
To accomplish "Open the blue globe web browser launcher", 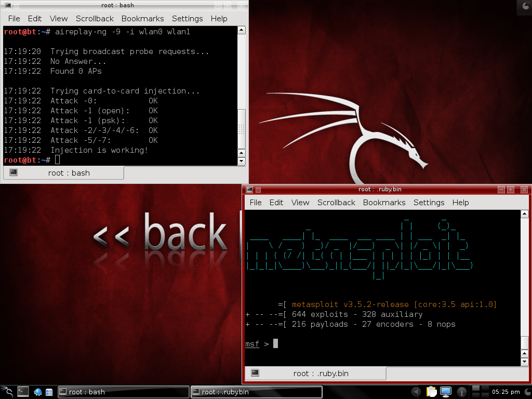I will 37,392.
